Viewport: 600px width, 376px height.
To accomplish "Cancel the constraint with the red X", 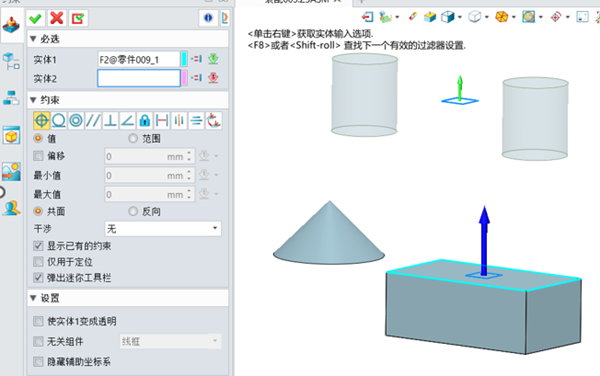I will [57, 18].
